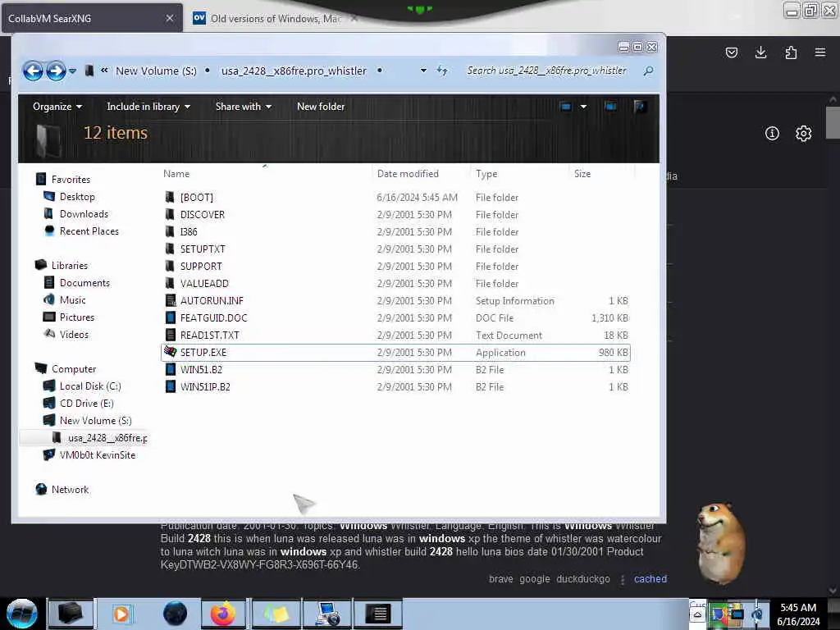840x630 pixels.
Task: Open Music library
Action: [x=73, y=300]
